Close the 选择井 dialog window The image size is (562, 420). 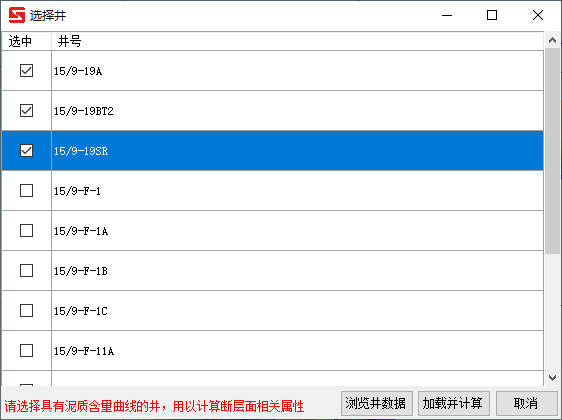point(538,15)
